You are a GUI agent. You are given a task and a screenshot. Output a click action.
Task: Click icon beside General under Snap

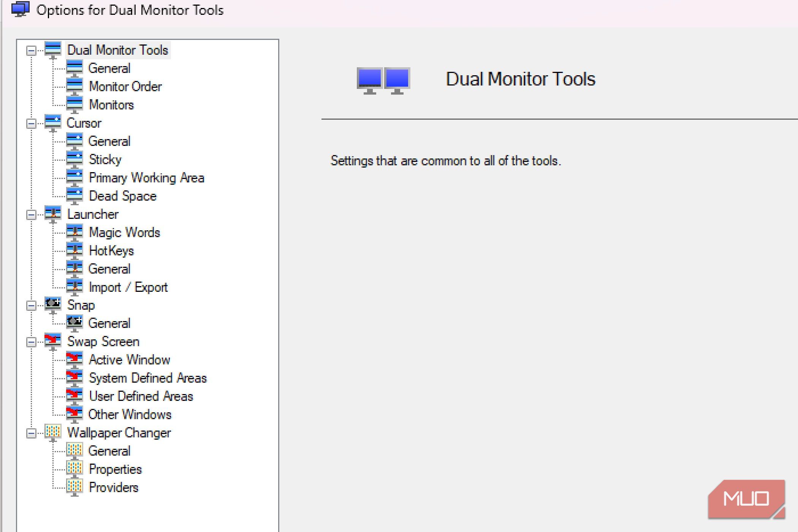click(74, 323)
